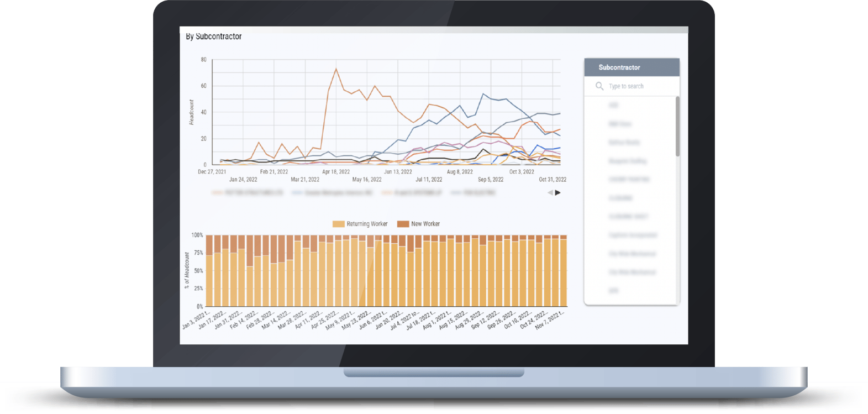Image resolution: width=868 pixels, height=414 pixels.
Task: Click the '100%' bar chart axis value
Action: point(197,235)
